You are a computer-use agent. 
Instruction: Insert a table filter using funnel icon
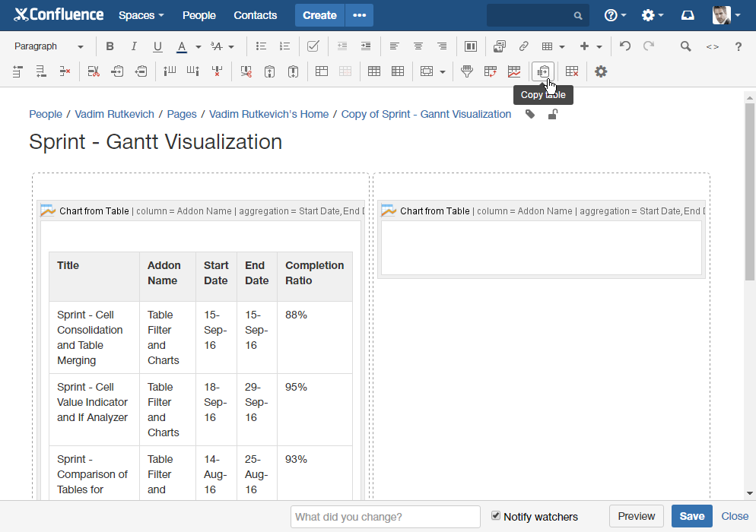click(x=467, y=71)
